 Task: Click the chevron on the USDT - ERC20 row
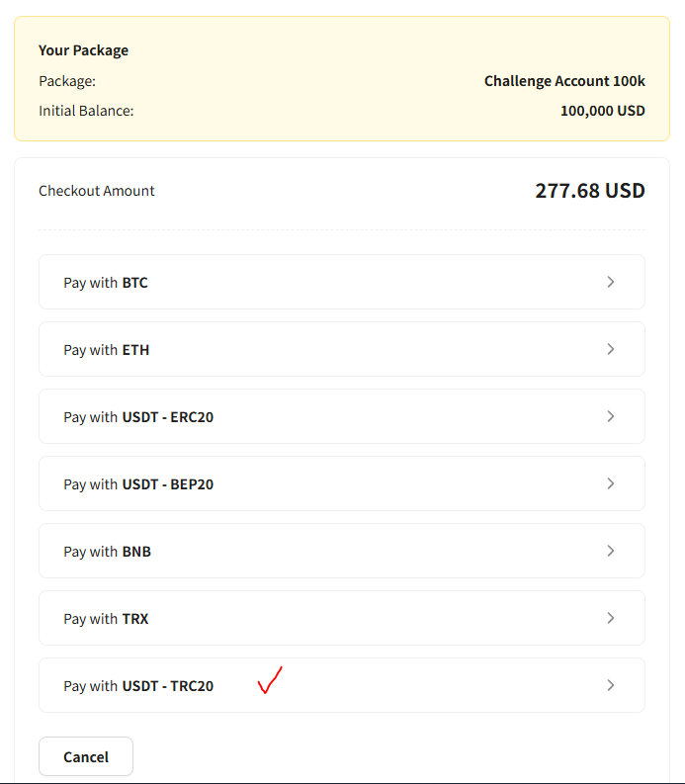[x=611, y=416]
